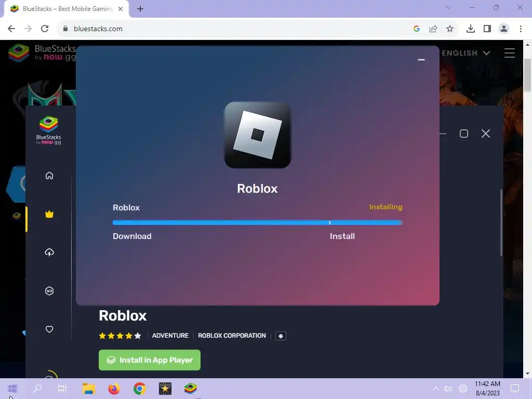Click the Download stage label
Screen dimensions: 532x399
coord(132,236)
